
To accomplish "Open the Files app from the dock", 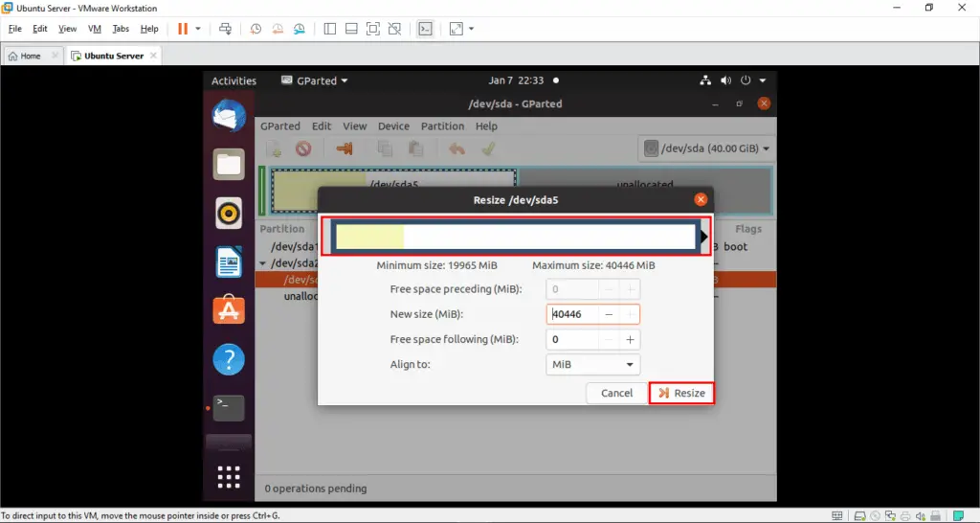I will 229,165.
